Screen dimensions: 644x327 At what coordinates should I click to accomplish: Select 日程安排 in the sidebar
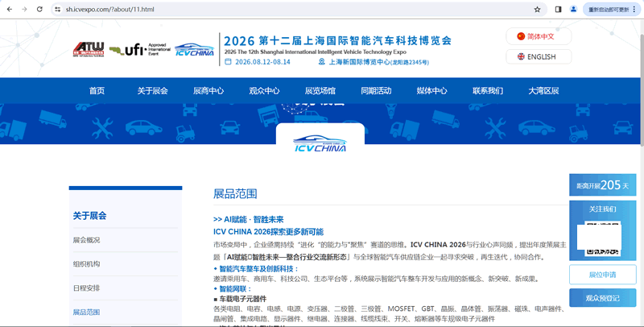point(87,288)
